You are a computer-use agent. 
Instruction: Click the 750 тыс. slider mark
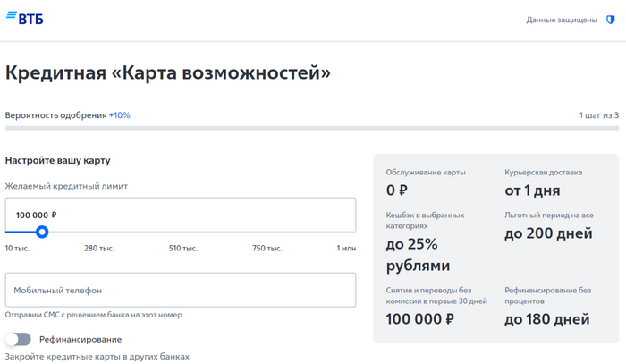[x=266, y=248]
